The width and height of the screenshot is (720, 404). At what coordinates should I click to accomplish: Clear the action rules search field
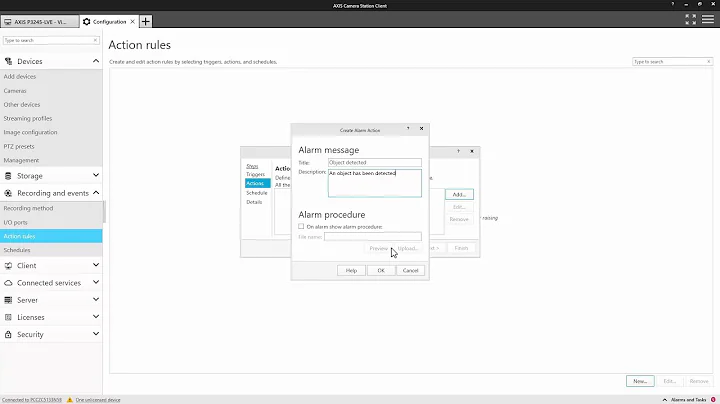pyautogui.click(x=709, y=62)
